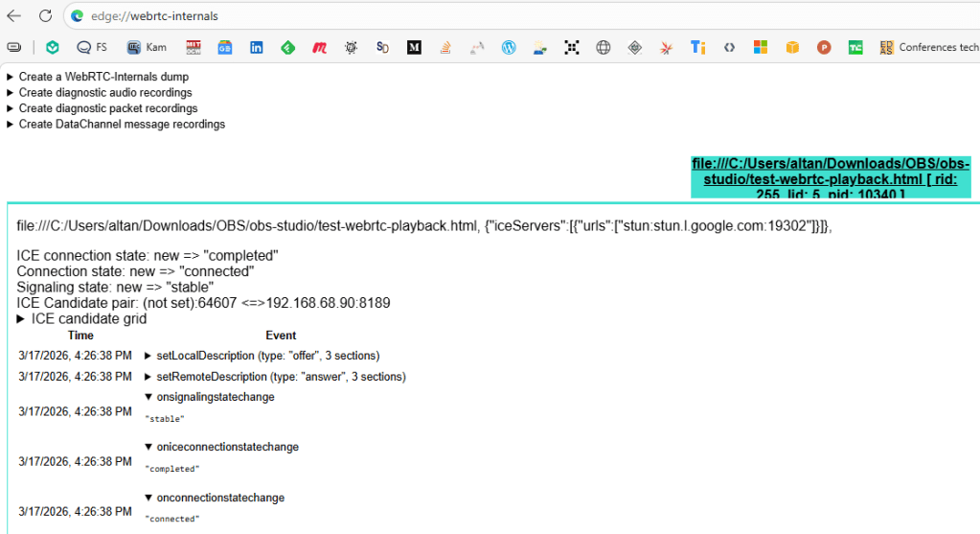Open the Feedly bookmark icon
The image size is (980, 534).
287,47
